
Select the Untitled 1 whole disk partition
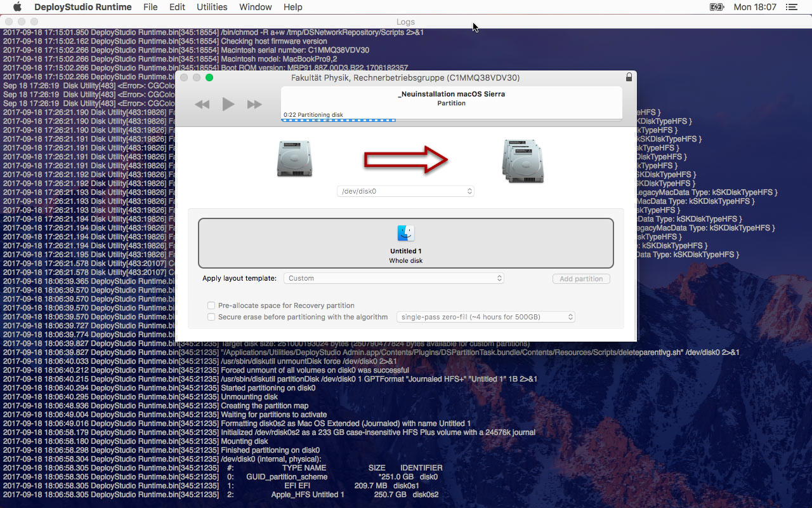pyautogui.click(x=406, y=243)
